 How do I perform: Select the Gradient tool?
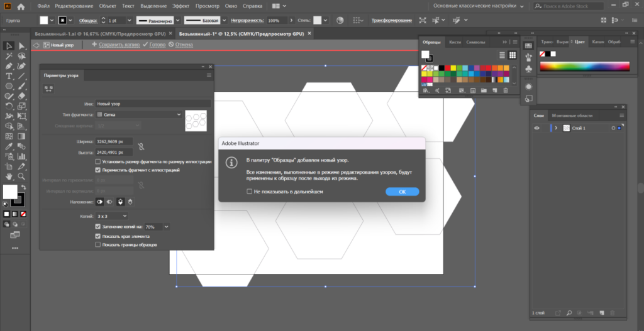tap(22, 136)
